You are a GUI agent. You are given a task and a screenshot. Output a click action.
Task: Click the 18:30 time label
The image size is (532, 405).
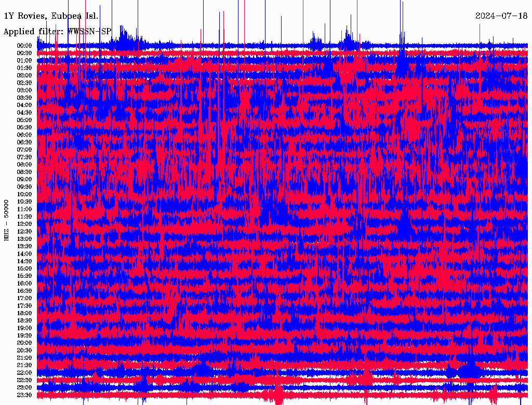click(24, 320)
